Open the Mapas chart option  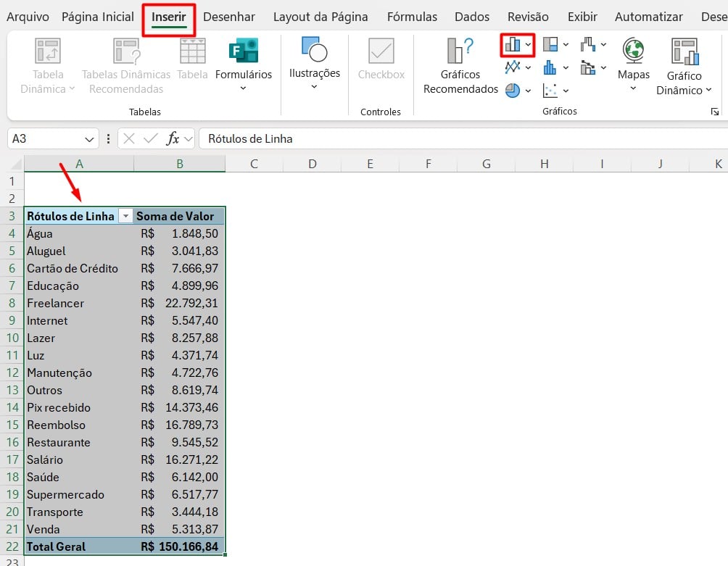(633, 65)
